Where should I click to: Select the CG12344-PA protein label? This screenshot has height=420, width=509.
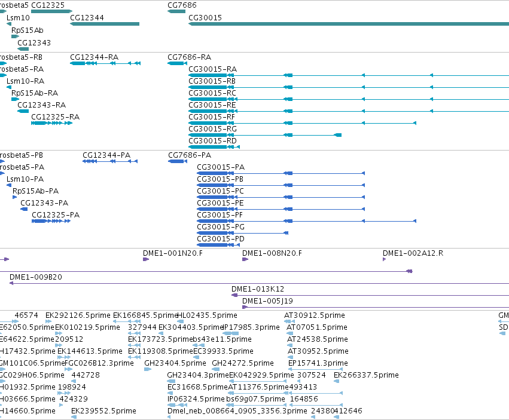pos(106,155)
